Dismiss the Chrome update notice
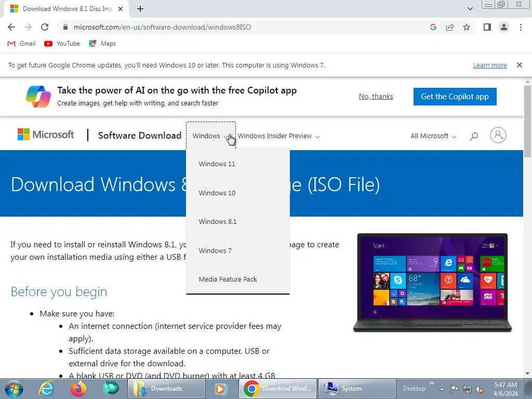This screenshot has width=532, height=399. point(520,65)
